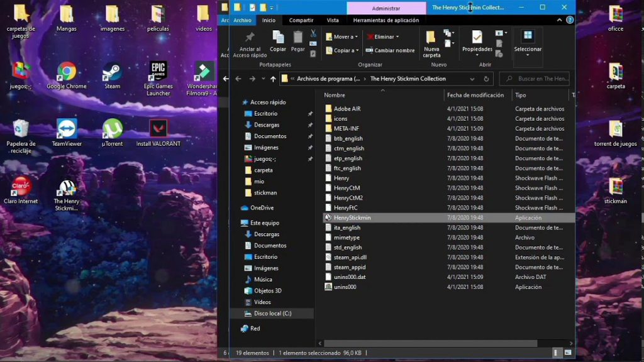Navigate back with the back arrow button
The height and width of the screenshot is (362, 644).
[x=238, y=79]
